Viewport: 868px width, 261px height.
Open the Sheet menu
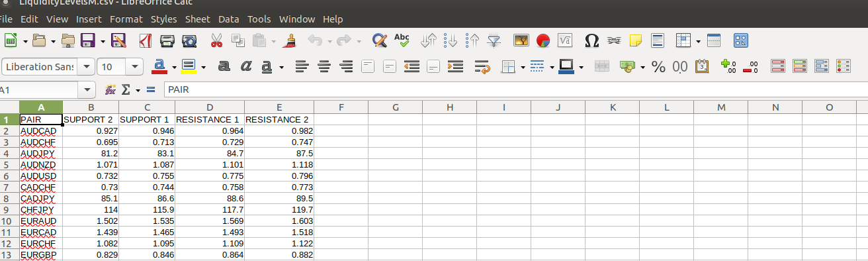198,19
